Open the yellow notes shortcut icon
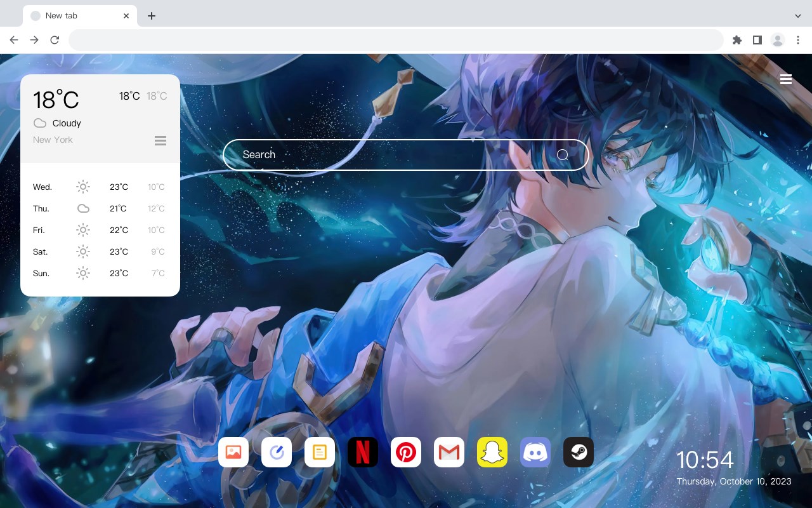The width and height of the screenshot is (812, 508). click(320, 452)
